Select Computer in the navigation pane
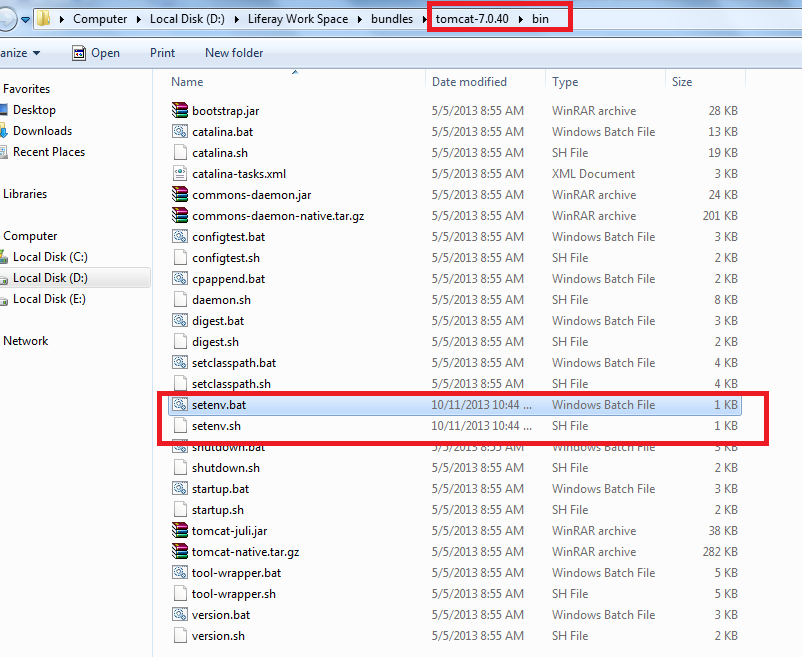This screenshot has height=657, width=802. coord(30,236)
